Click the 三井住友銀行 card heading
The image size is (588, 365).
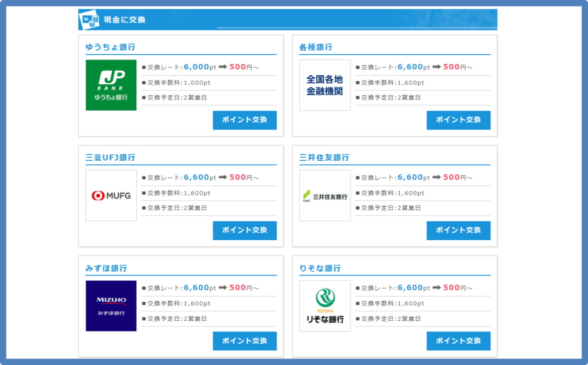[x=325, y=157]
